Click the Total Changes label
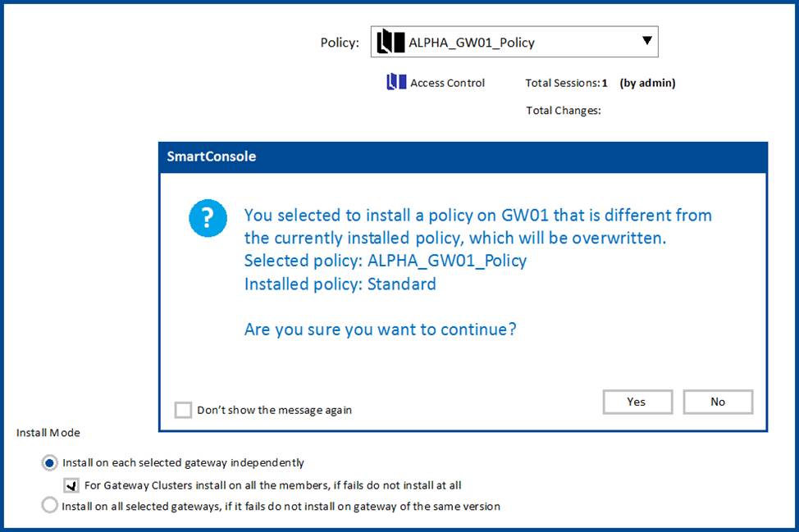Screen dimensions: 799x532 pyautogui.click(x=564, y=111)
